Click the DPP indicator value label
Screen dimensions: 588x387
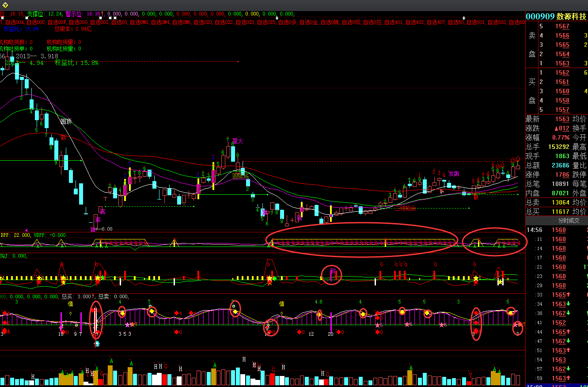click(15, 235)
